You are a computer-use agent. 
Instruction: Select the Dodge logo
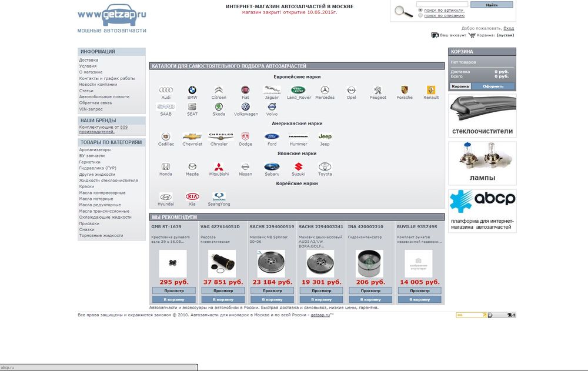245,136
